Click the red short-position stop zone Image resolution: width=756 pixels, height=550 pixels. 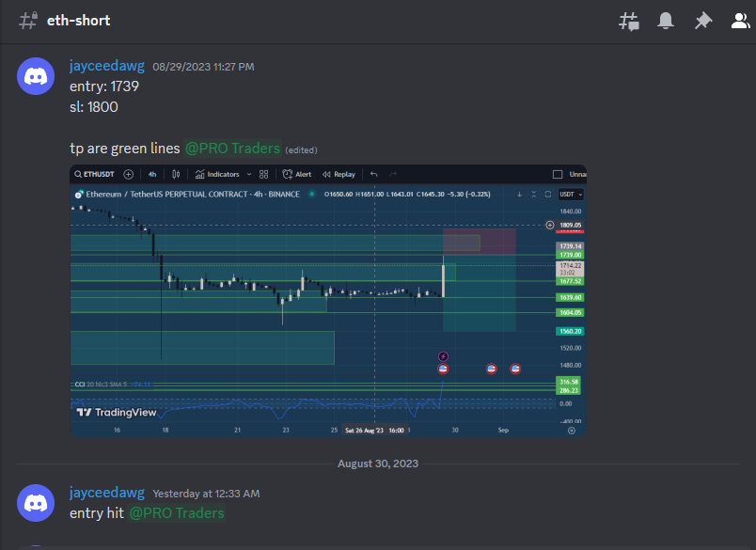pos(480,242)
